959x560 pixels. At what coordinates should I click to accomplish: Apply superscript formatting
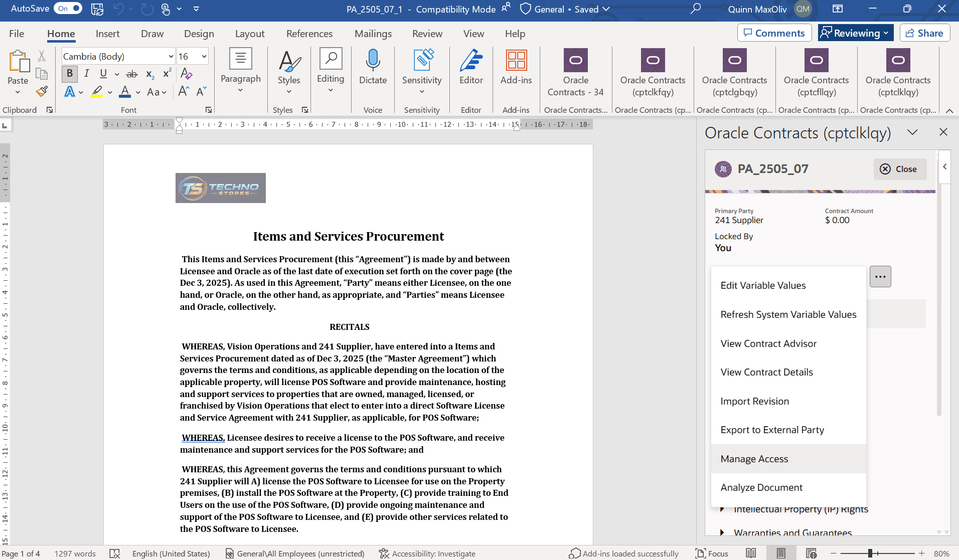[x=168, y=74]
